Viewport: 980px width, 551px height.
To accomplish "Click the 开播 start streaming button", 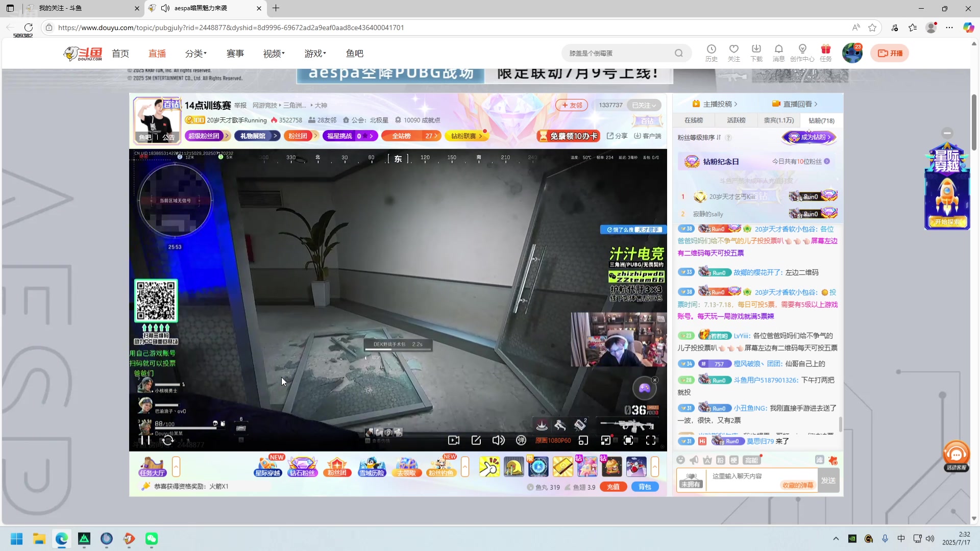I will (890, 53).
